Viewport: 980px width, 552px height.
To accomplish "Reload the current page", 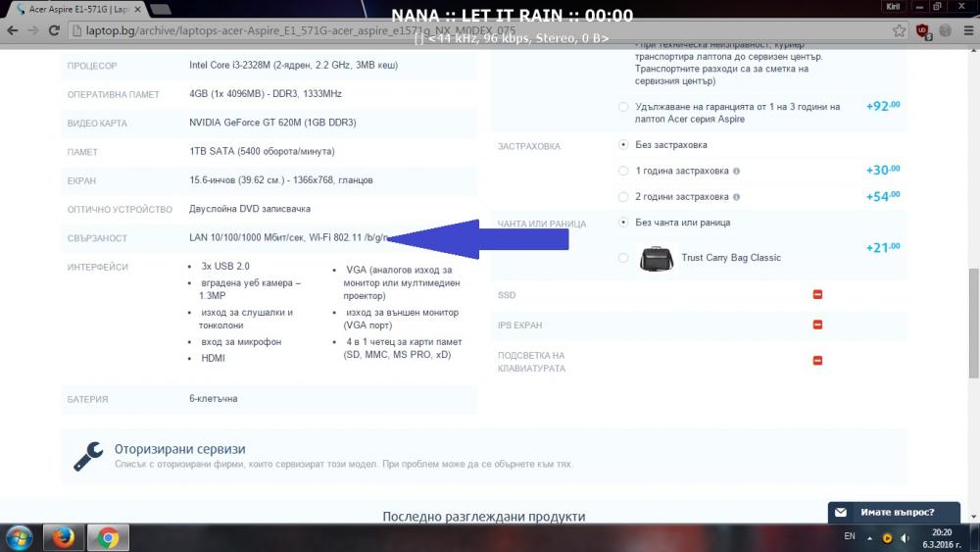I will 54,30.
